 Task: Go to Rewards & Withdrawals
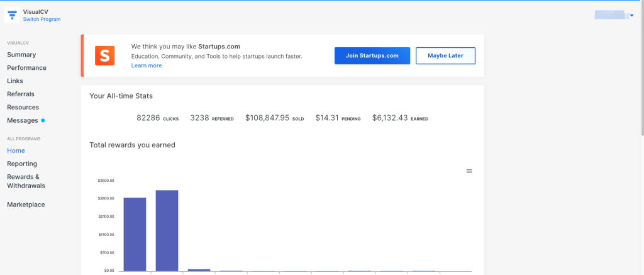tap(26, 181)
